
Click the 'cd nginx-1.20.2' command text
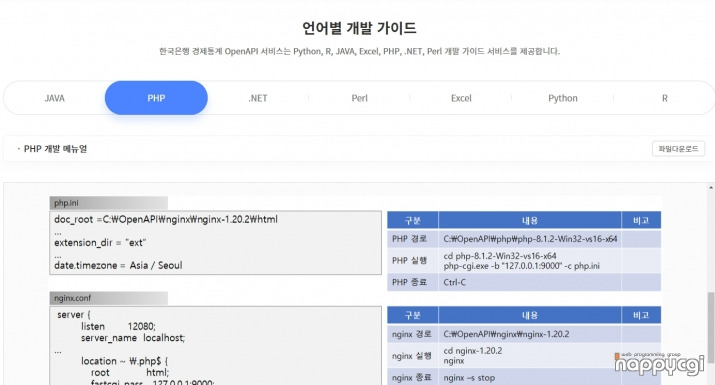(472, 351)
